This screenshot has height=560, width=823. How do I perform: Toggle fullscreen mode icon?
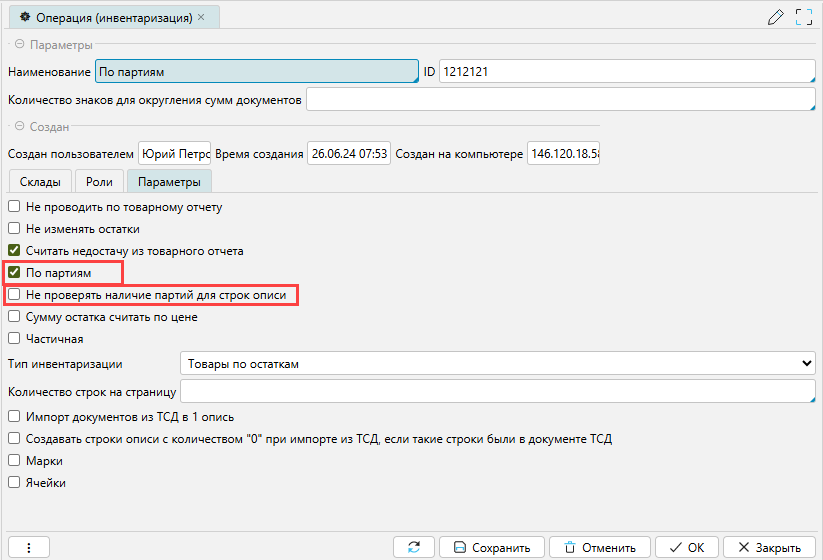(x=803, y=17)
